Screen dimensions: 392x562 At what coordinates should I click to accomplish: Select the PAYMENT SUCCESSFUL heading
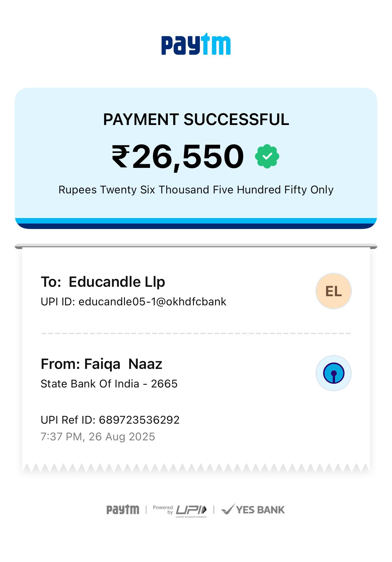pos(196,119)
